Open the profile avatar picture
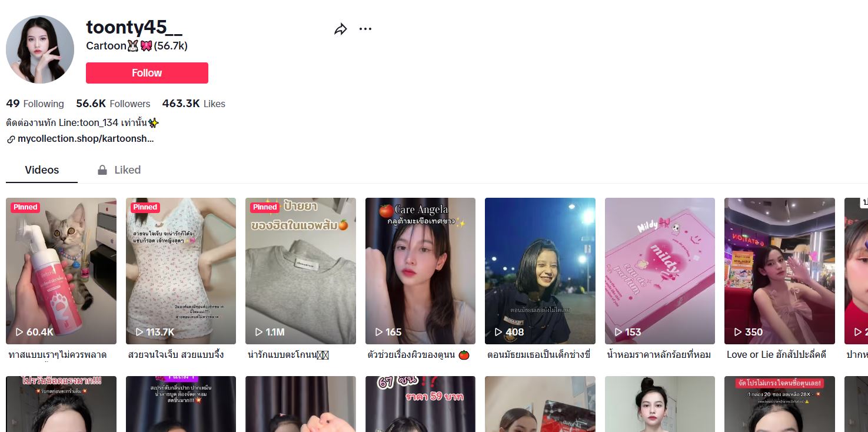 point(40,49)
